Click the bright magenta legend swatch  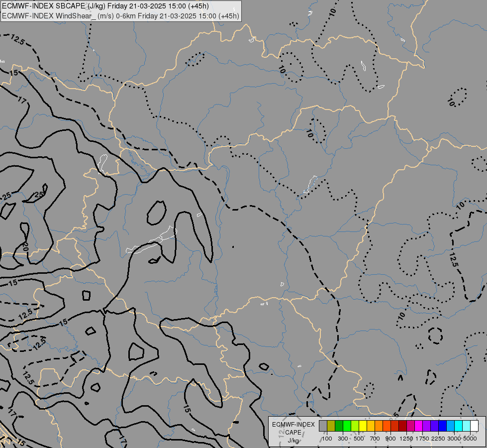click(419, 426)
